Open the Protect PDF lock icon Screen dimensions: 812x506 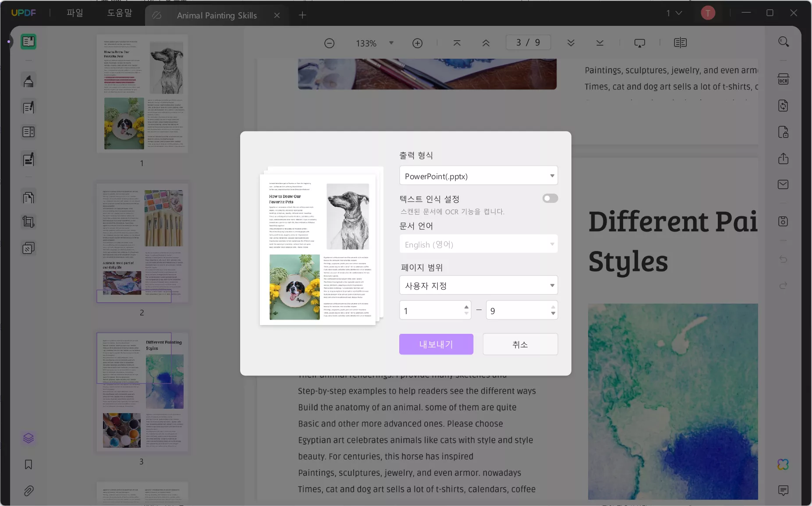coord(784,132)
